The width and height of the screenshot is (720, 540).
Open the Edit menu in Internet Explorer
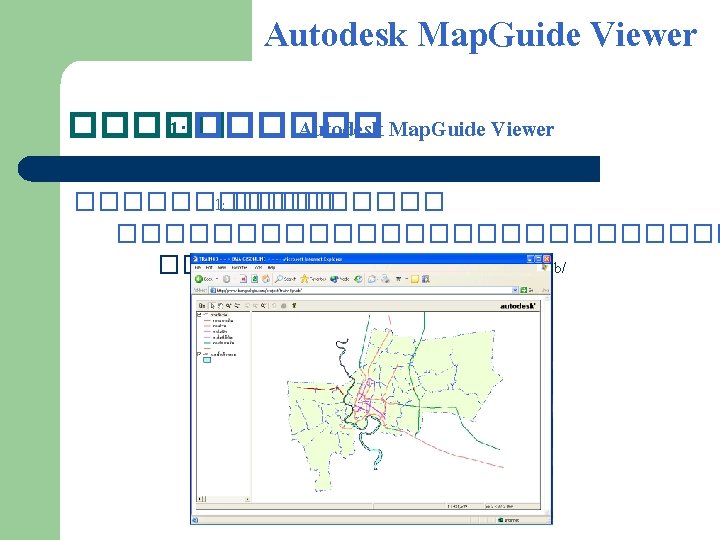(209, 267)
